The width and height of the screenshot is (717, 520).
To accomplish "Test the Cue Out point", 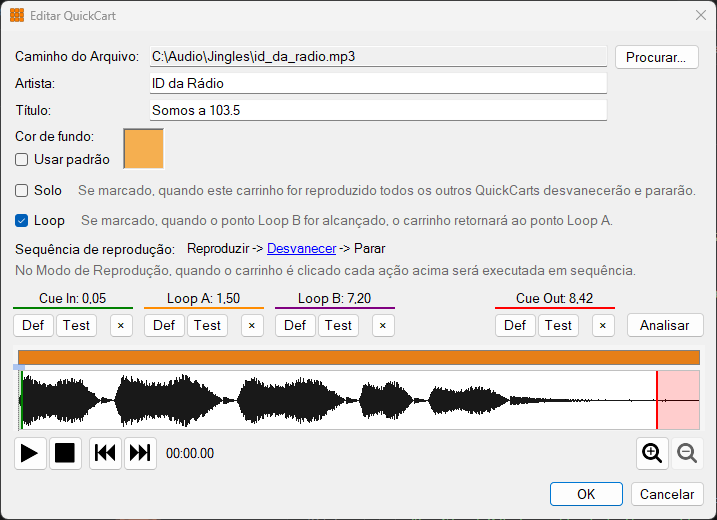I will point(558,326).
